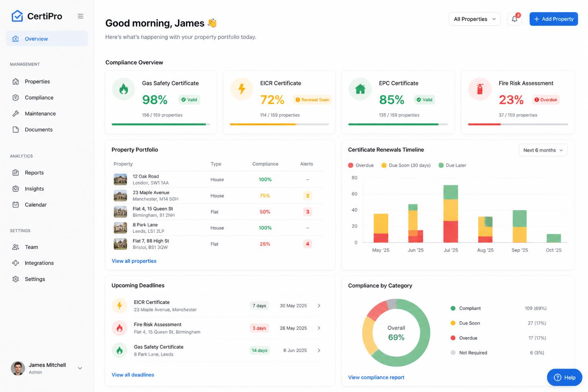Screen dimensions: 588x392
Task: Toggle Overdue legend in category chart
Action: pos(464,338)
